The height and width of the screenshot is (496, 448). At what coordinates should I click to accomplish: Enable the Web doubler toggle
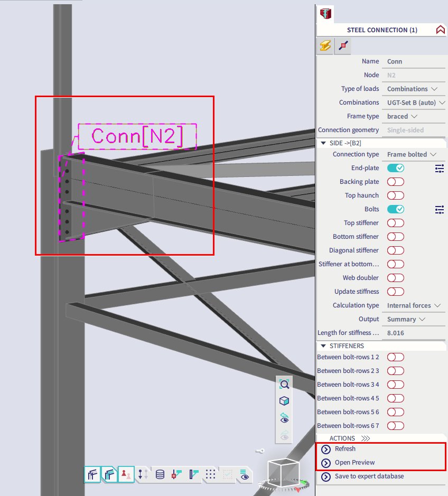point(395,278)
